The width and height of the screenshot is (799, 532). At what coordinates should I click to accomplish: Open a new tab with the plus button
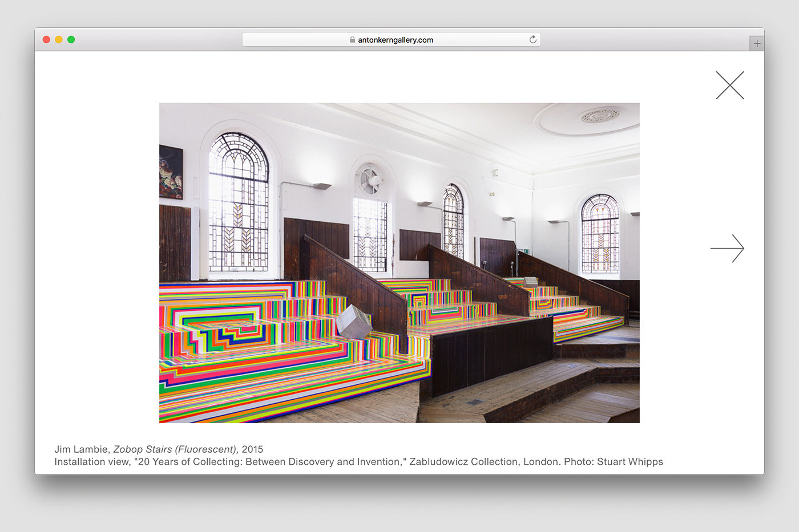[x=757, y=43]
